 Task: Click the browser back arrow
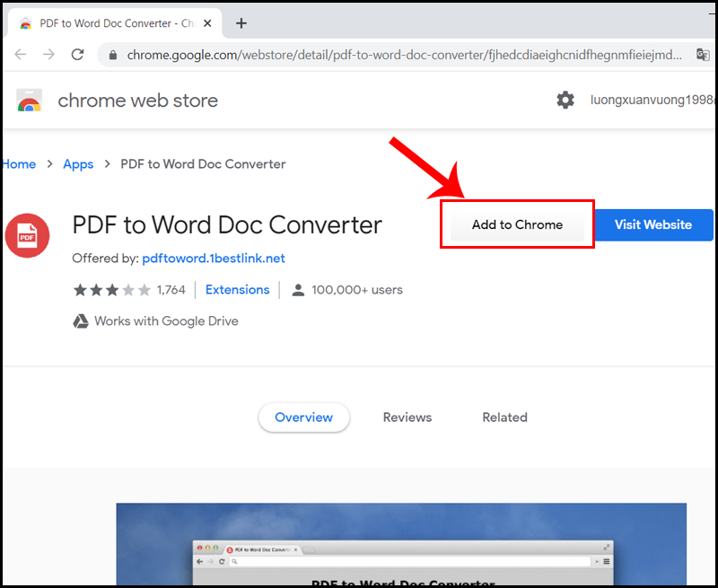point(21,55)
